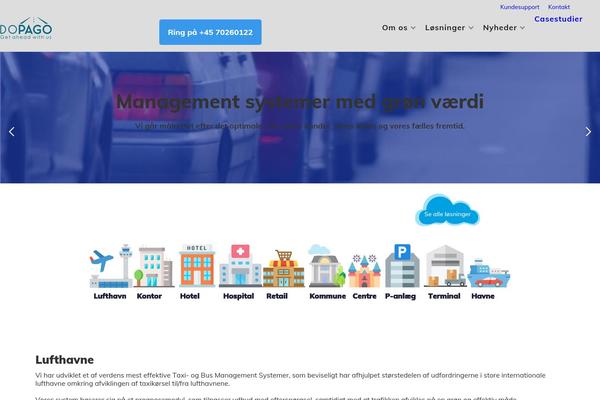Click the Kommune town hall icon
This screenshot has width=600, height=400.
click(326, 266)
